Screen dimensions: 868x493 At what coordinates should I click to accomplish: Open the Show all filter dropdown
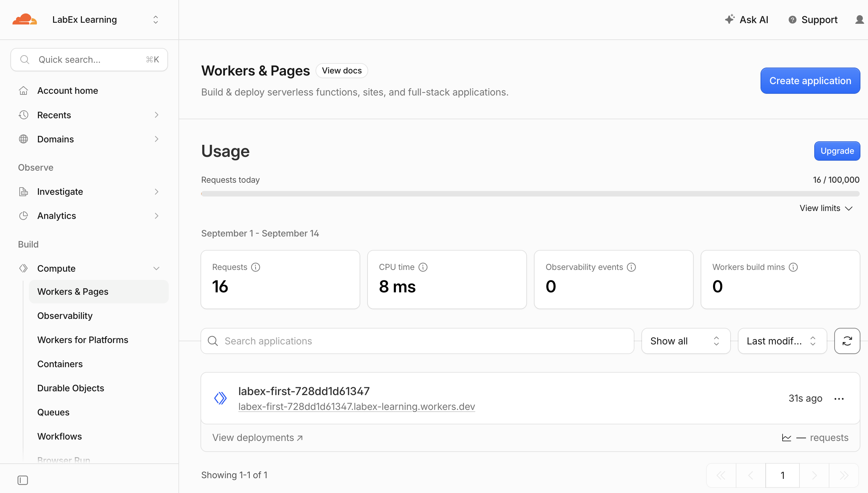pyautogui.click(x=686, y=341)
